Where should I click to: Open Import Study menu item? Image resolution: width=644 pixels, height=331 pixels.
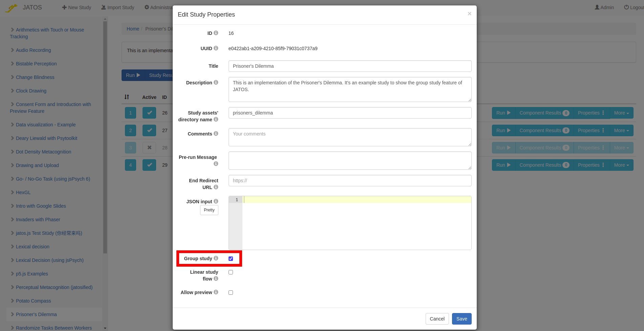(117, 7)
